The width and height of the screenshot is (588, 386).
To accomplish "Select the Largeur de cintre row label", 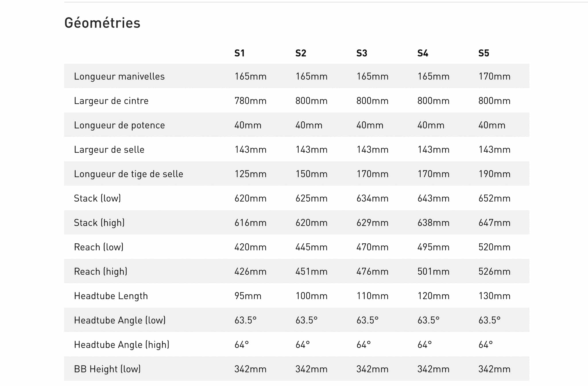I will click(x=111, y=101).
